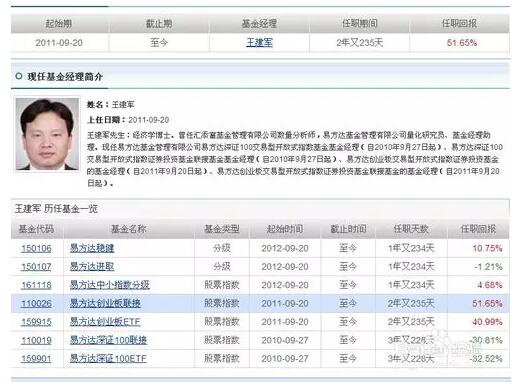Click fund code 150107 link
Screen dimensions: 529x390
click(x=36, y=267)
